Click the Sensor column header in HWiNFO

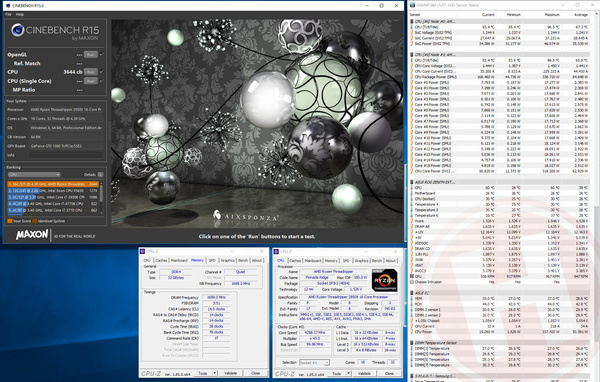click(x=415, y=15)
